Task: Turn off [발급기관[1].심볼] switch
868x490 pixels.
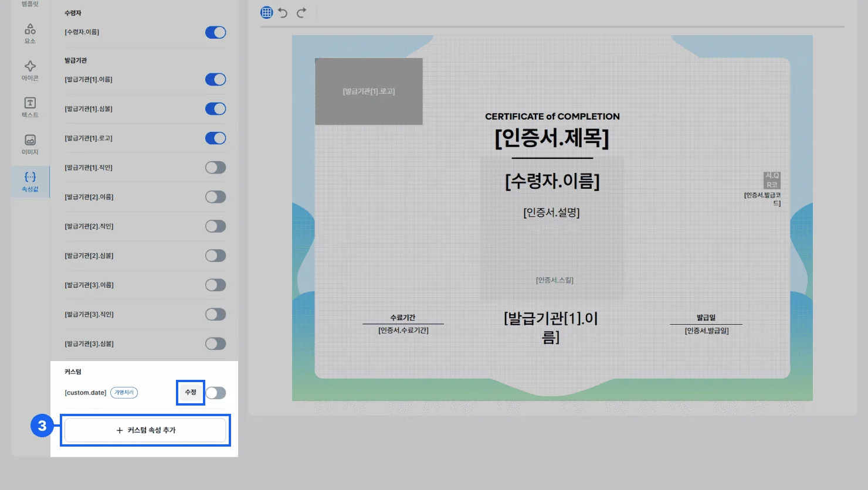Action: click(x=215, y=108)
